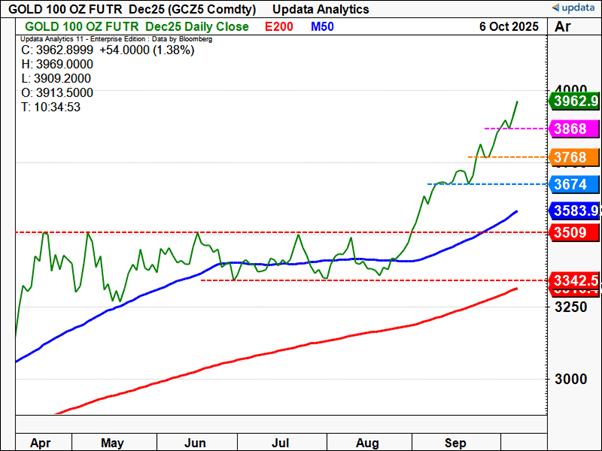Toggle the M50 indicator label
Viewport: 602px width, 451px height.
pos(323,26)
